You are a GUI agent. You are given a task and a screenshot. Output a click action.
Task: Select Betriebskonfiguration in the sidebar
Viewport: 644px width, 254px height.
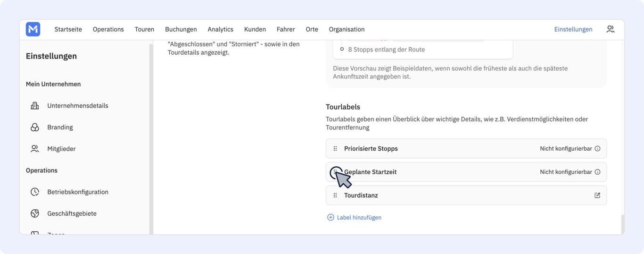[78, 192]
